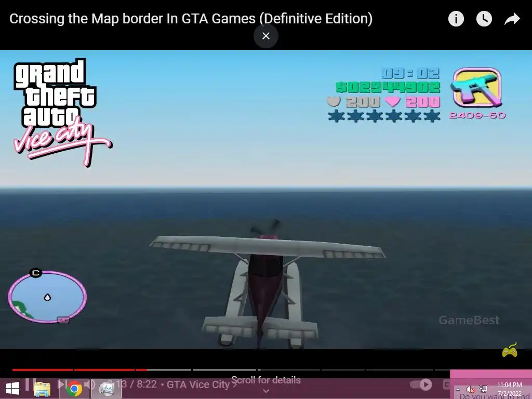Click the yellow game controller icon
Viewport: 532px width, 399px height.
pyautogui.click(x=510, y=350)
